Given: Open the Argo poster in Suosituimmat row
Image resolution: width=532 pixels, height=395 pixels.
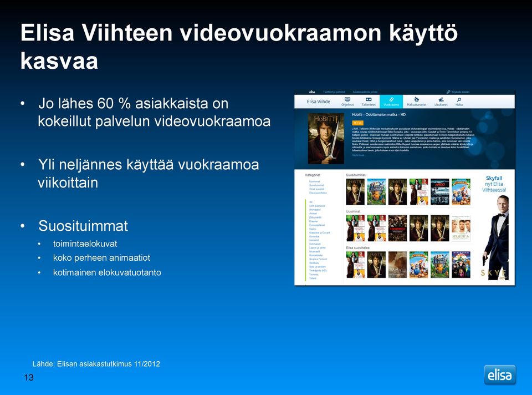Looking at the screenshot, I should click(439, 191).
